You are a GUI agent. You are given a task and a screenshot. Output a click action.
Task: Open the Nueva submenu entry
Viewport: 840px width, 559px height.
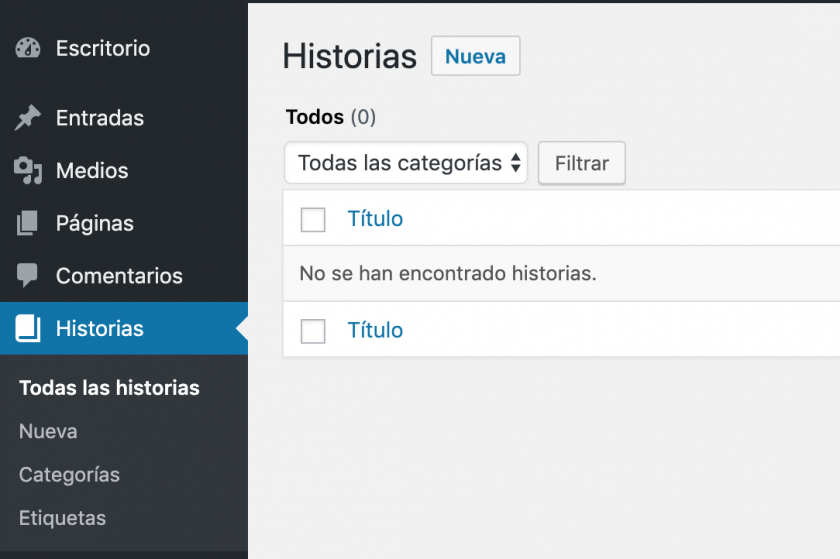click(48, 432)
